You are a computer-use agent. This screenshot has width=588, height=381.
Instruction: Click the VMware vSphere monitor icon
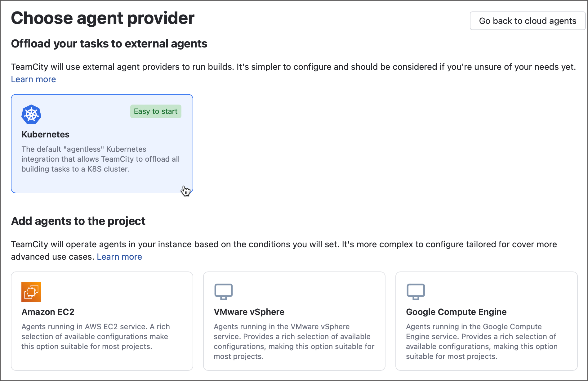pos(223,292)
